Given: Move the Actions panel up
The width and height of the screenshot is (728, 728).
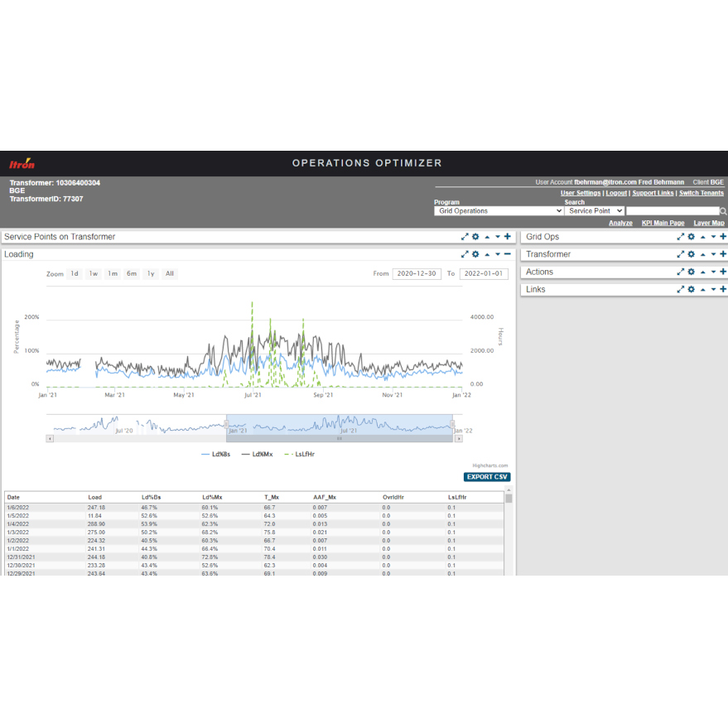Looking at the screenshot, I should click(702, 272).
